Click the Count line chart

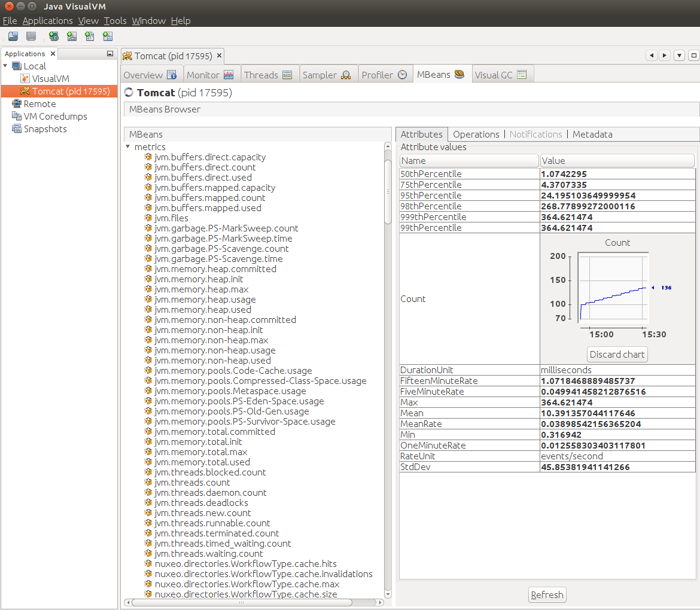tap(613, 286)
